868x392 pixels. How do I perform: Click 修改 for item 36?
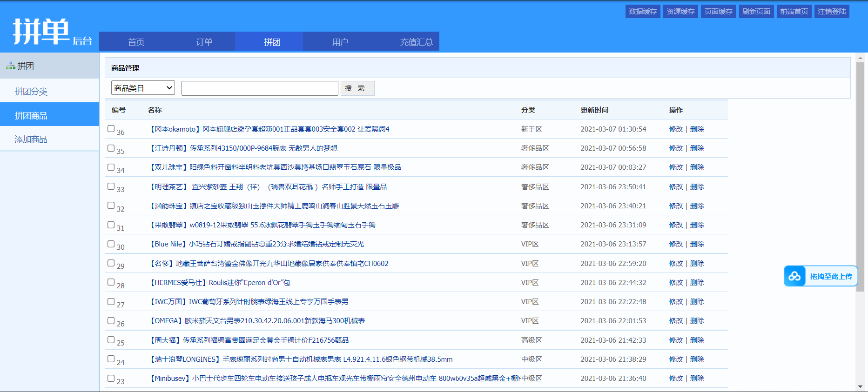676,129
